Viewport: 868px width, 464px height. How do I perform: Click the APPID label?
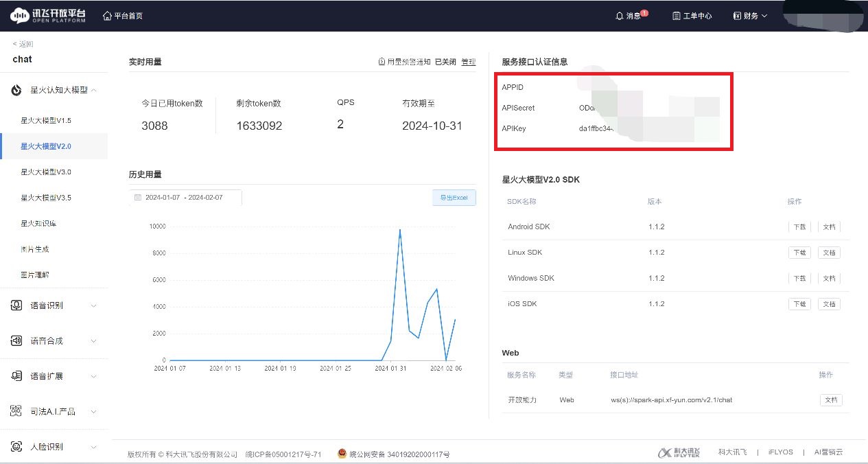(513, 87)
